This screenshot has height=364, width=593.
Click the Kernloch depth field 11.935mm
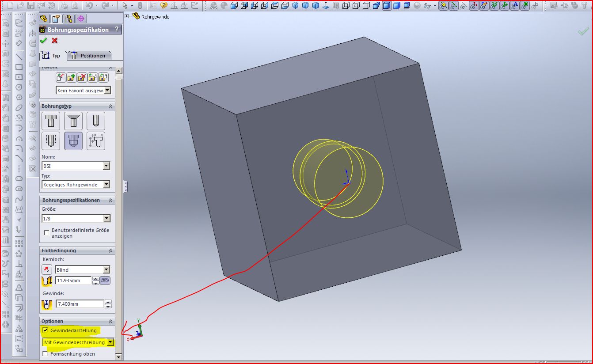(x=73, y=281)
